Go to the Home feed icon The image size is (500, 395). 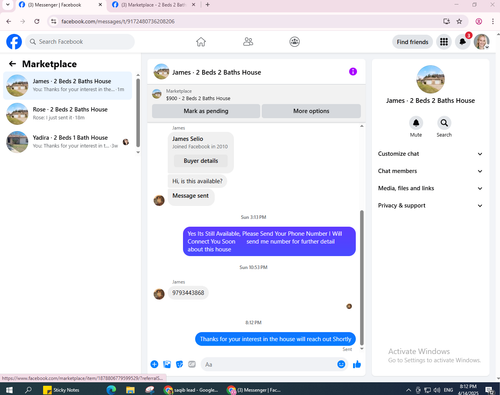[201, 42]
